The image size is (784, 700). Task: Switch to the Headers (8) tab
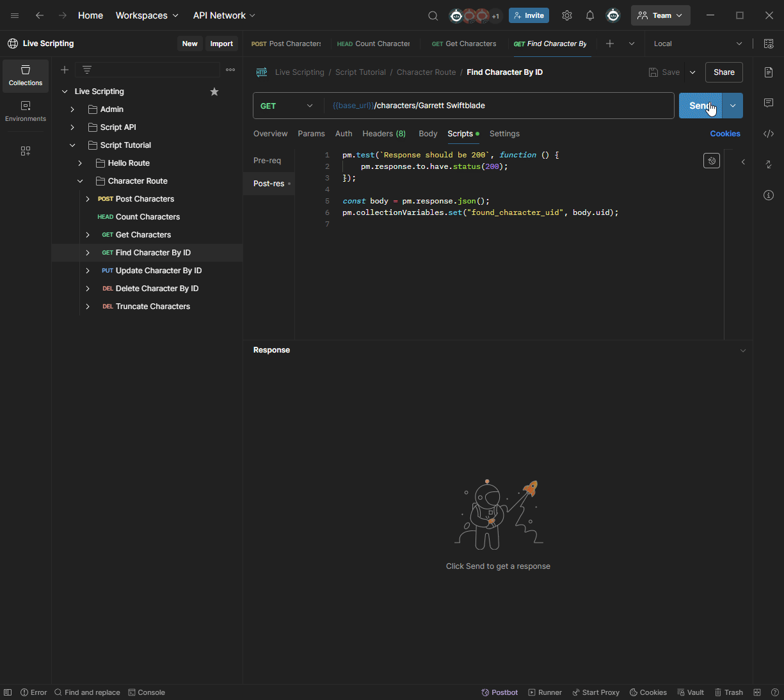click(x=384, y=134)
